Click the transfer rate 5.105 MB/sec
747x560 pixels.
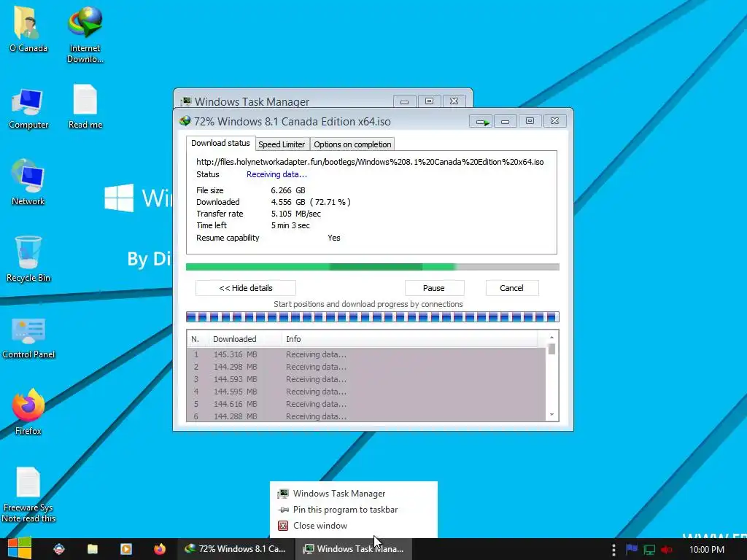(x=295, y=214)
